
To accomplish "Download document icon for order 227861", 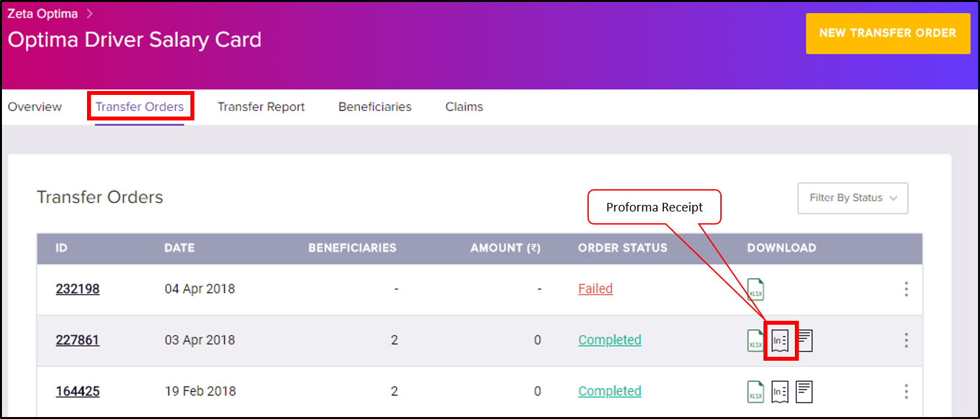I will [805, 340].
